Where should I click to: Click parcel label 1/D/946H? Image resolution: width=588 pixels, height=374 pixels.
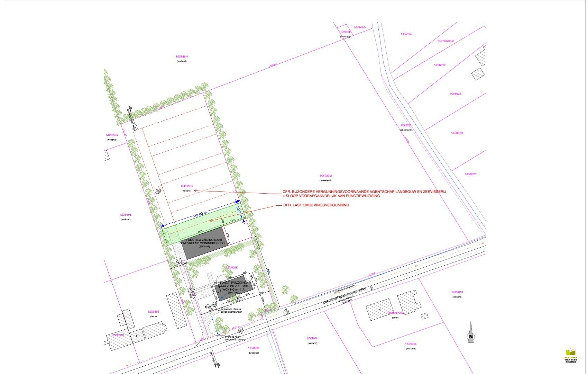pyautogui.click(x=182, y=56)
